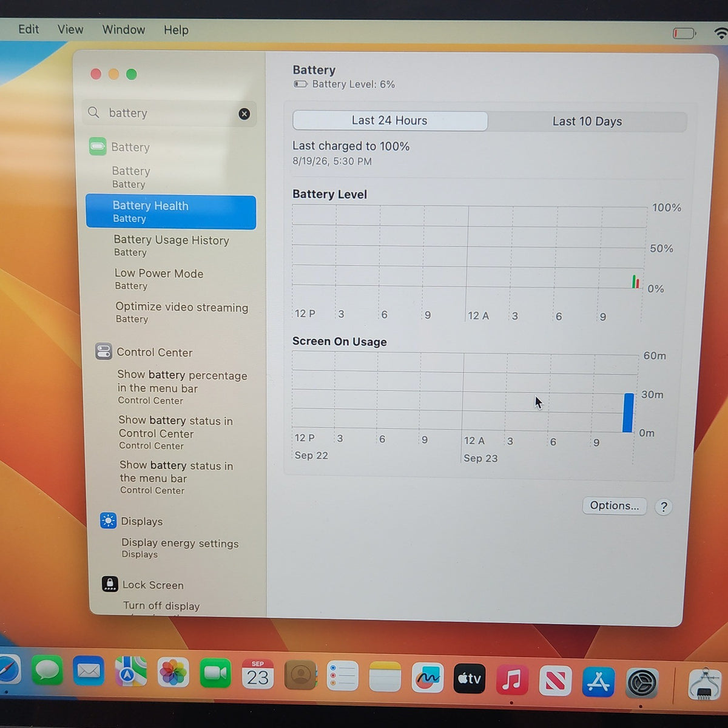Click the blue Screen On Usage bar
728x728 pixels.
tap(628, 413)
